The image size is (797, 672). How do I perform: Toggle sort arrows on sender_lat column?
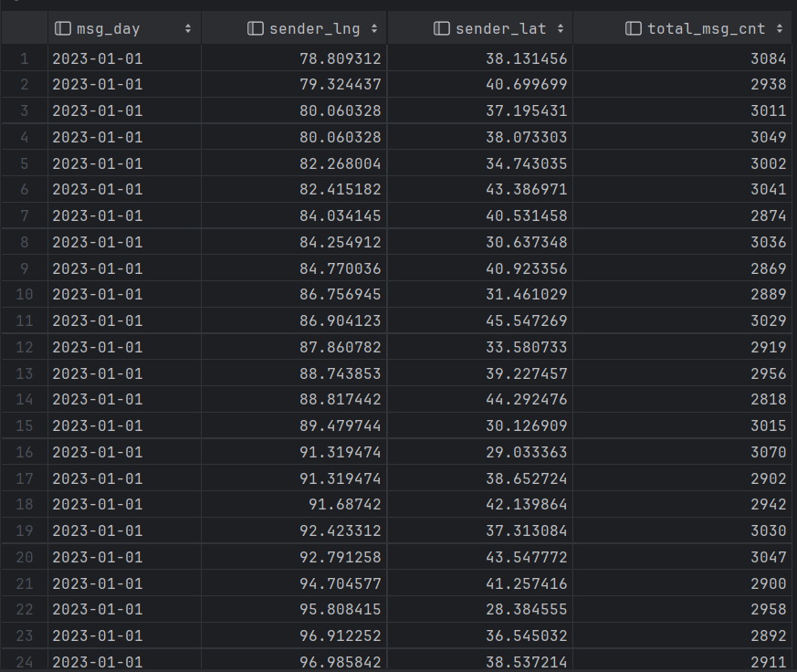point(559,29)
